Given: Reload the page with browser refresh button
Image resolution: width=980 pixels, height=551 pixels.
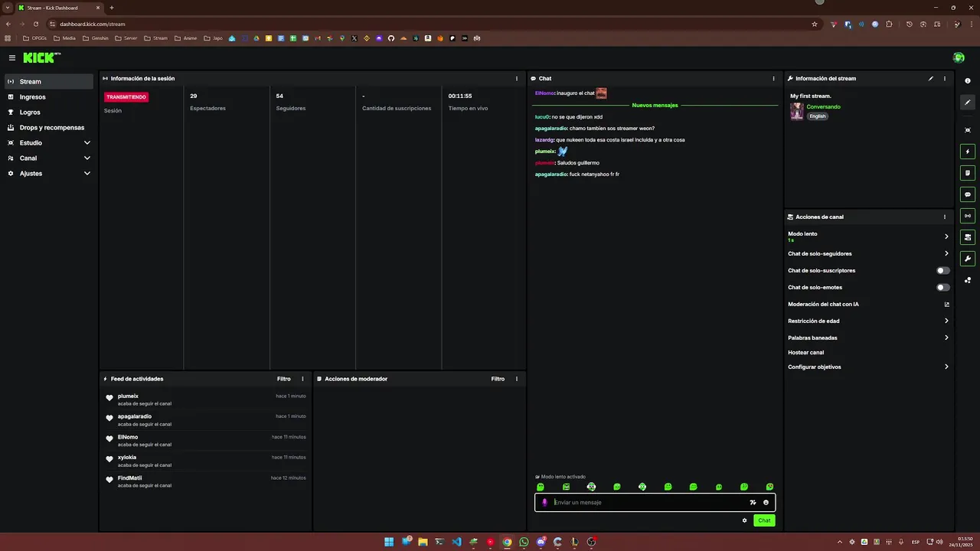Looking at the screenshot, I should tap(35, 24).
